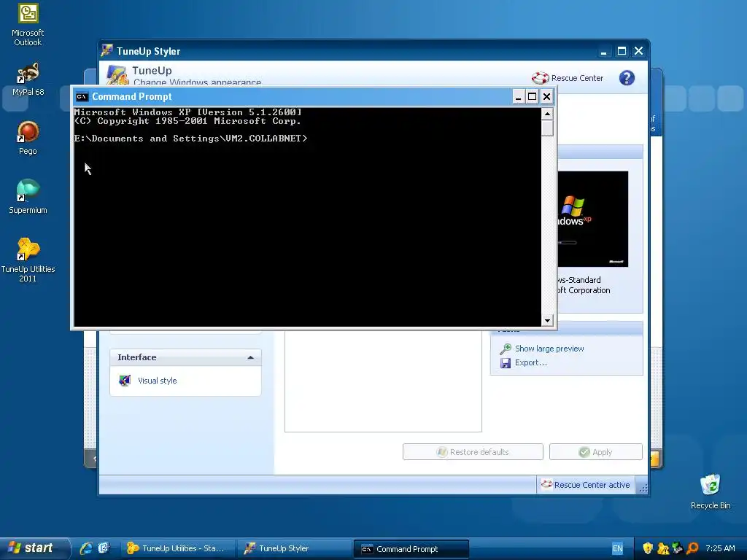The width and height of the screenshot is (747, 560).
Task: Minimize the TuneUp Styler window
Action: (603, 52)
